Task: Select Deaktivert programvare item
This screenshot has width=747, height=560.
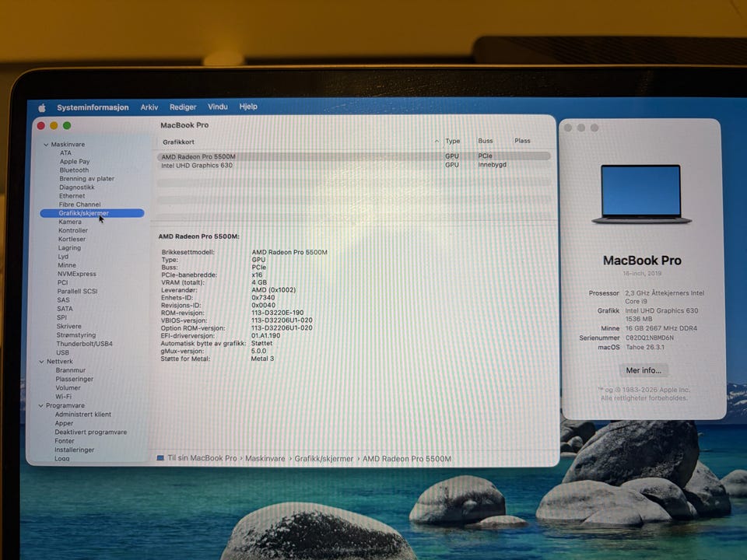Action: click(91, 432)
